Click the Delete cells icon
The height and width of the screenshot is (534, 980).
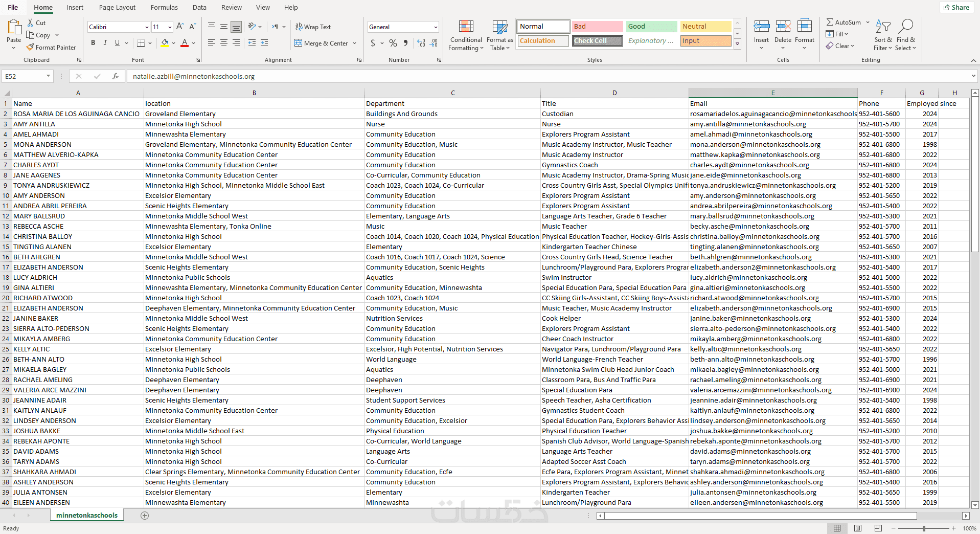tap(783, 27)
